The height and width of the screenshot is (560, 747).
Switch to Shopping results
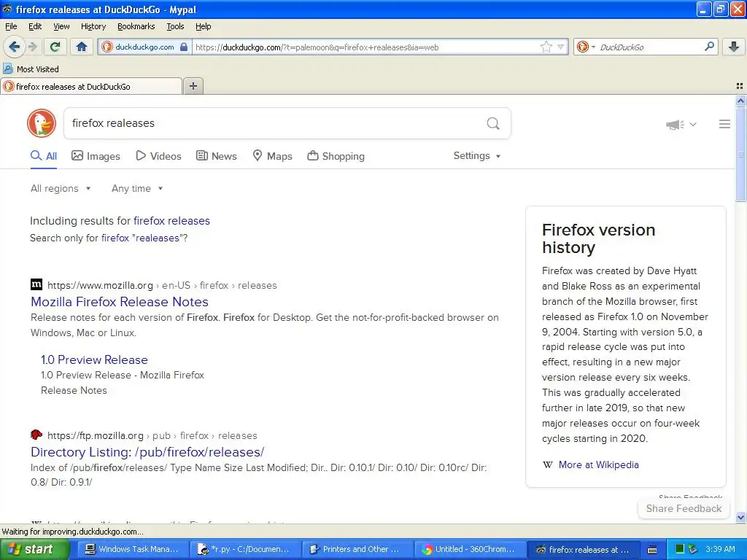(x=336, y=156)
